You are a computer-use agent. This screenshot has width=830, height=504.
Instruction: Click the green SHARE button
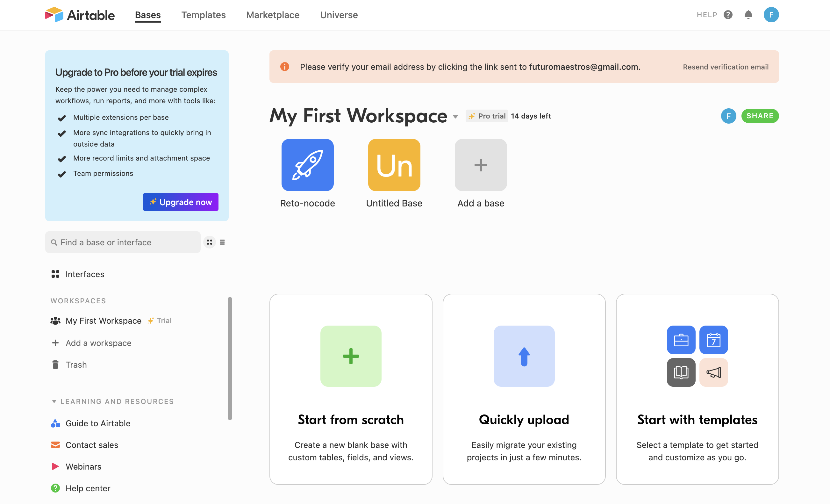tap(760, 116)
